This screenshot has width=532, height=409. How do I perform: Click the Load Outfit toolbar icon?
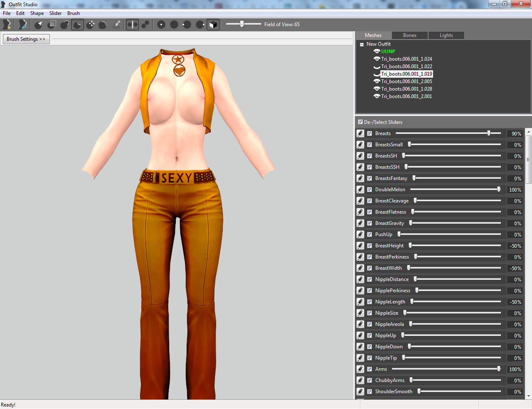point(23,25)
